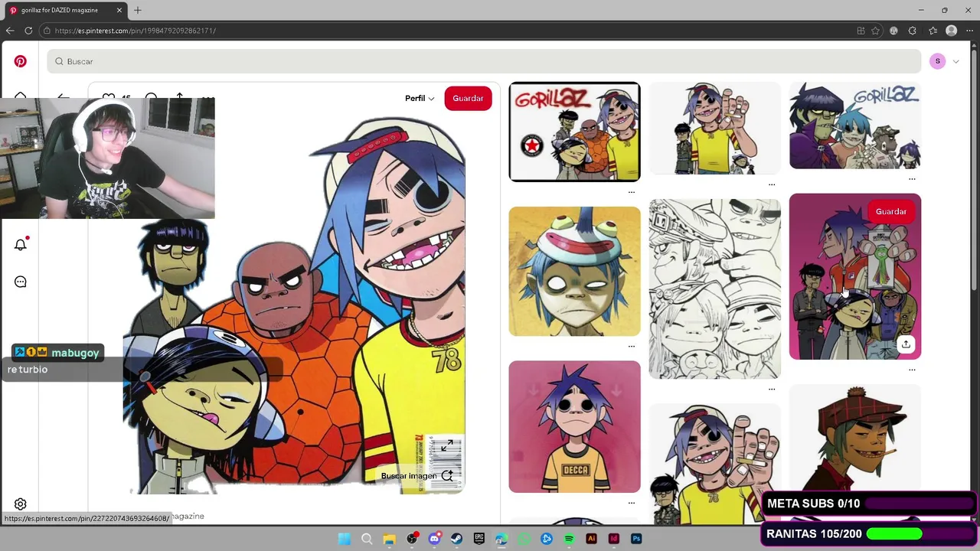The height and width of the screenshot is (551, 980).
Task: Open the Windows Start menu
Action: click(x=345, y=539)
